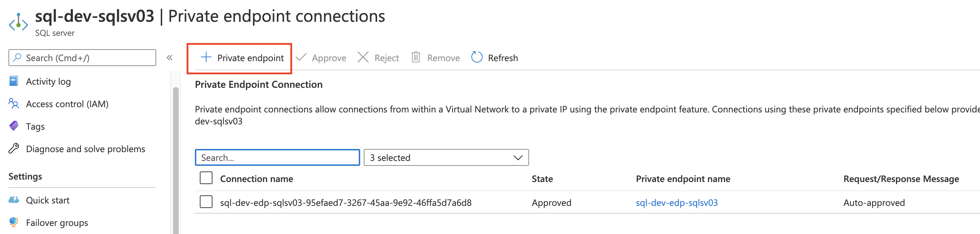This screenshot has height=234, width=980.
Task: Collapse the sidebar with double chevron
Action: pos(170,58)
